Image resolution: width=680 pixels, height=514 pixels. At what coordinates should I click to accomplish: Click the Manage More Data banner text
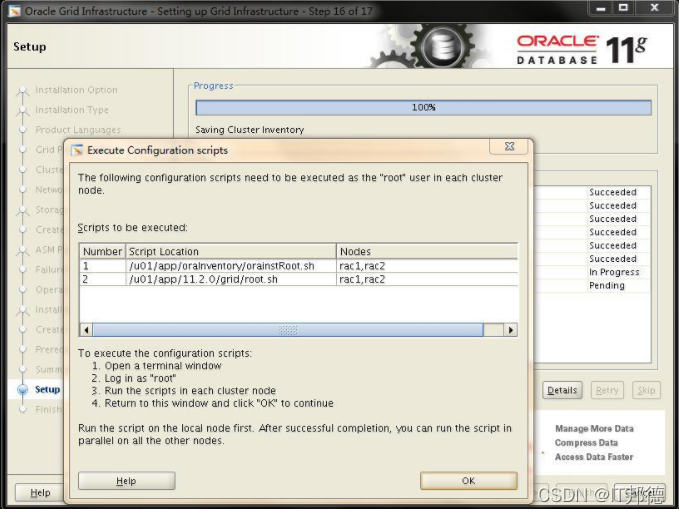[594, 429]
